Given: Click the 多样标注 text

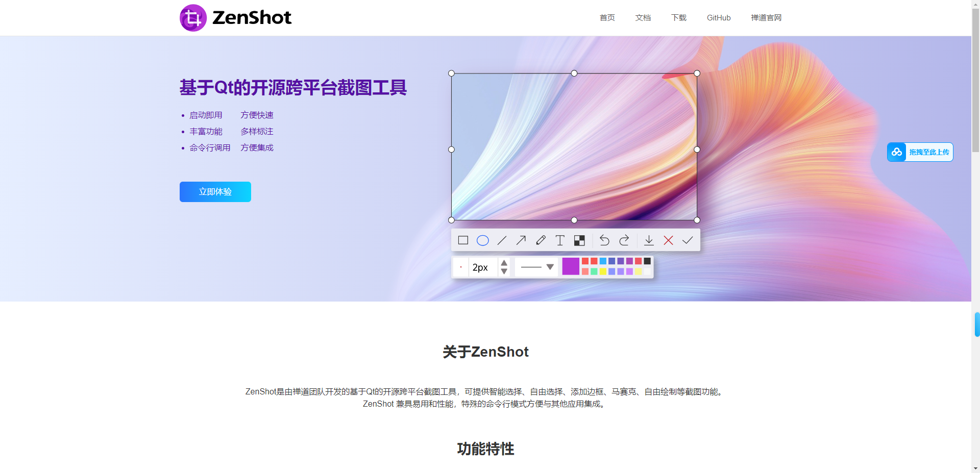Looking at the screenshot, I should tap(257, 132).
